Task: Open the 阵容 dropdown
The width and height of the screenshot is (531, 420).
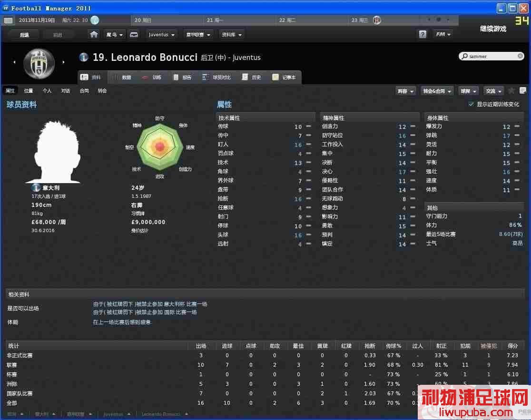Action: coord(405,91)
